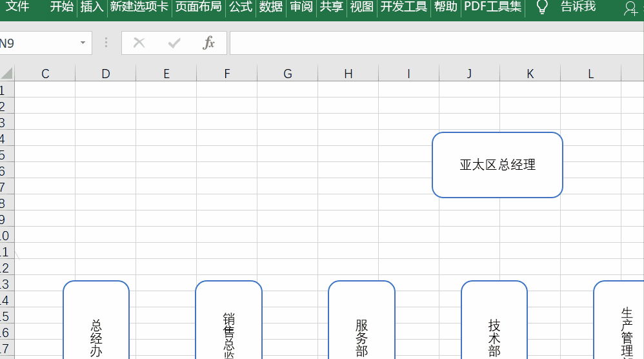The width and height of the screenshot is (644, 359).
Task: Select column J header
Action: coord(469,74)
